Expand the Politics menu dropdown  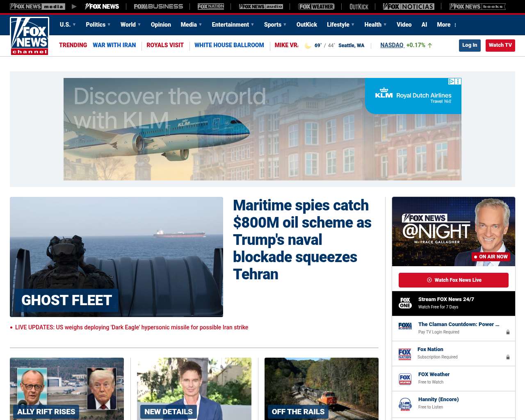(98, 25)
